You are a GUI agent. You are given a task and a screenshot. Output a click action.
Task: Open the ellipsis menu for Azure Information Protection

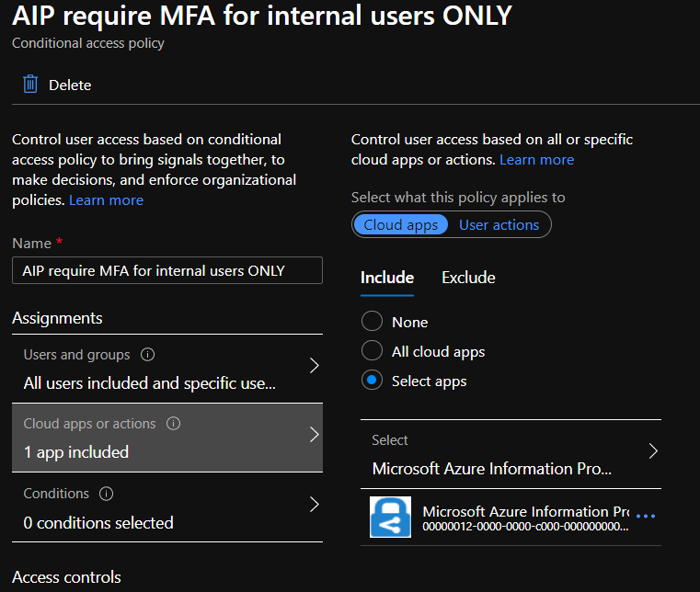[646, 516]
